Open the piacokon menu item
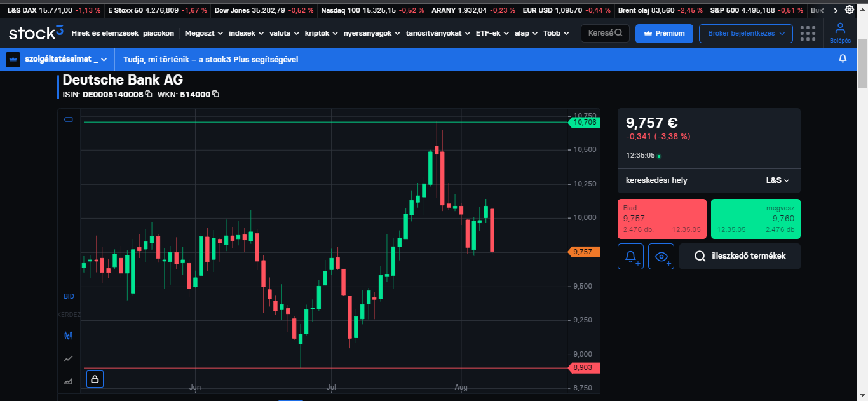The width and height of the screenshot is (868, 401). pyautogui.click(x=159, y=33)
